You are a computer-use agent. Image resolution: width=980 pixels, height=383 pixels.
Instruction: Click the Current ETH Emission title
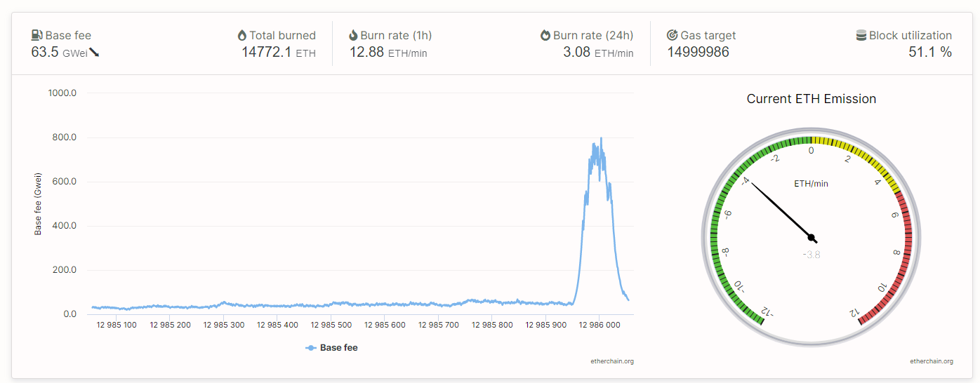811,99
